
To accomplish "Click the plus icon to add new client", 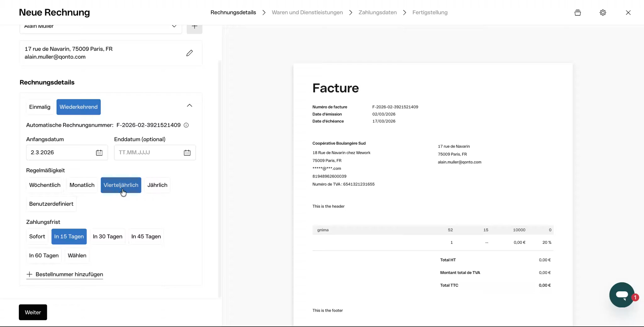I will [x=194, y=27].
